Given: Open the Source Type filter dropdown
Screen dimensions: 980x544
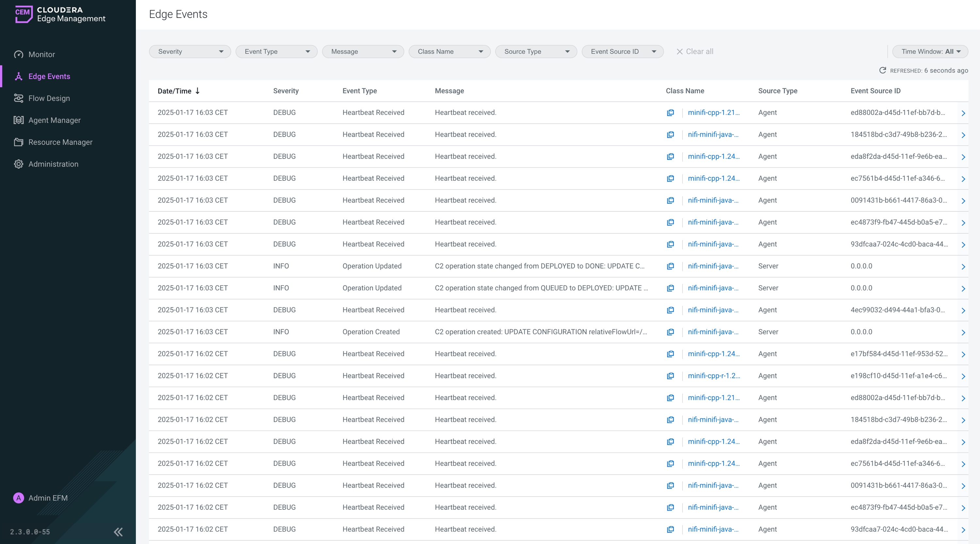Looking at the screenshot, I should click(x=536, y=52).
